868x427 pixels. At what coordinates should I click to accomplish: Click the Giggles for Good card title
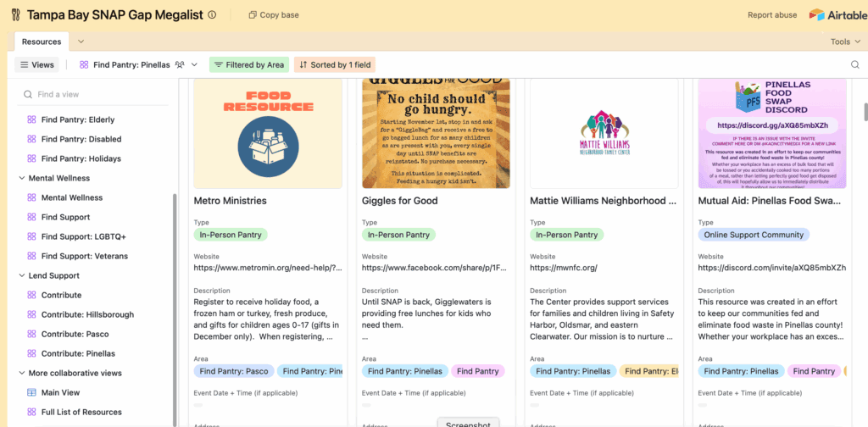tap(400, 201)
